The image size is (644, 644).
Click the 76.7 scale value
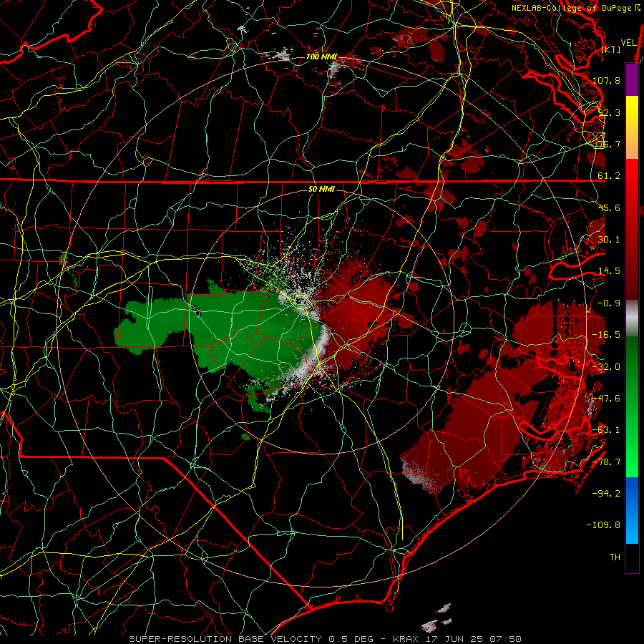(609, 144)
